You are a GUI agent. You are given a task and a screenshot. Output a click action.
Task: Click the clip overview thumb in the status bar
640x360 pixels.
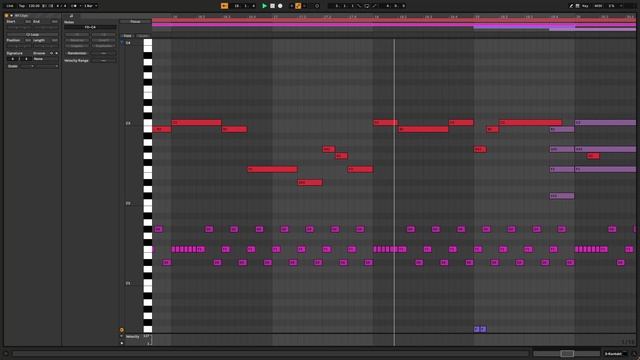coord(567,353)
